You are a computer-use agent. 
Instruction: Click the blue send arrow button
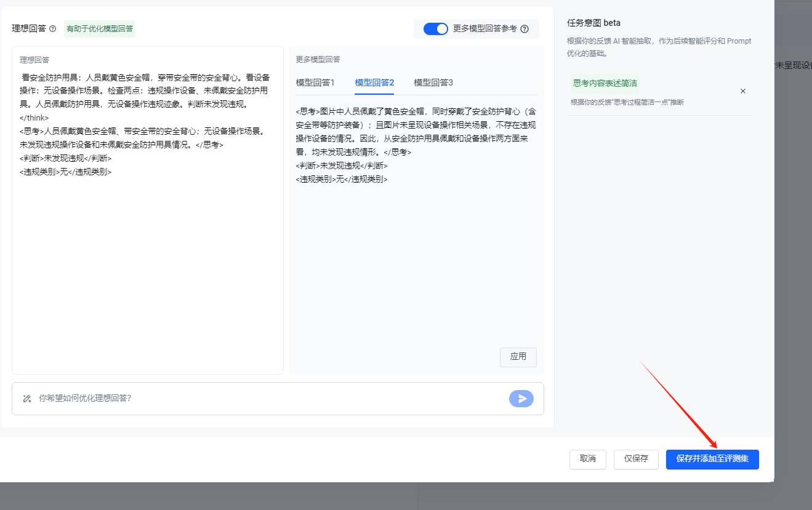click(521, 399)
